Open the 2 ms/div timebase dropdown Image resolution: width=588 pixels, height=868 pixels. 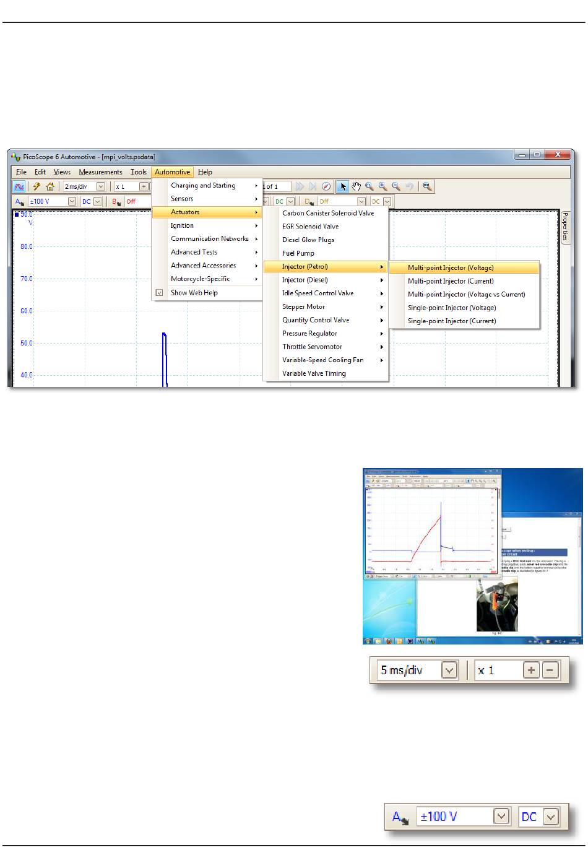click(x=101, y=186)
